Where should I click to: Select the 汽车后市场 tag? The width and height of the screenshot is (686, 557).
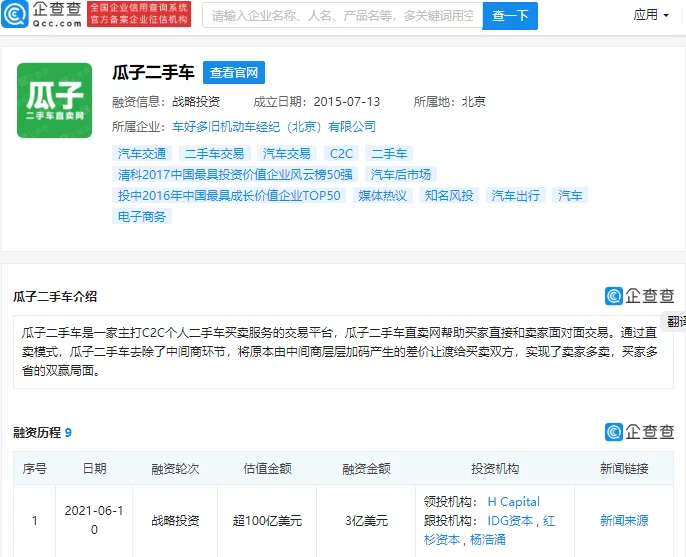tap(401, 175)
